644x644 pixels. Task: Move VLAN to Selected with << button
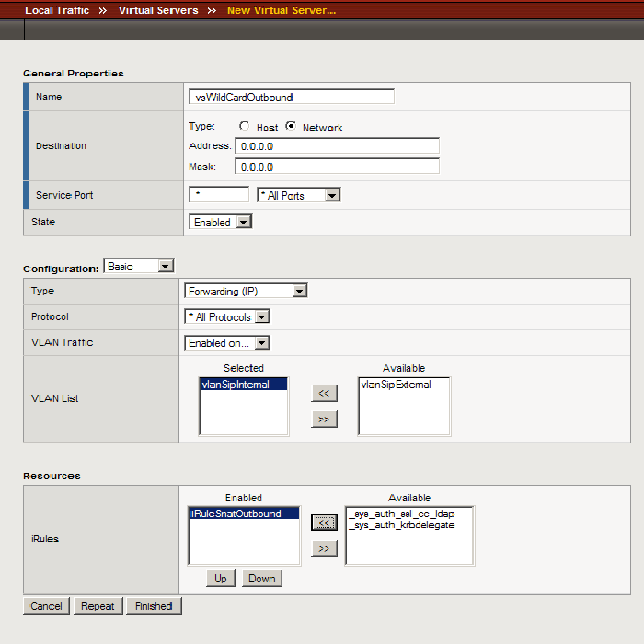click(324, 393)
